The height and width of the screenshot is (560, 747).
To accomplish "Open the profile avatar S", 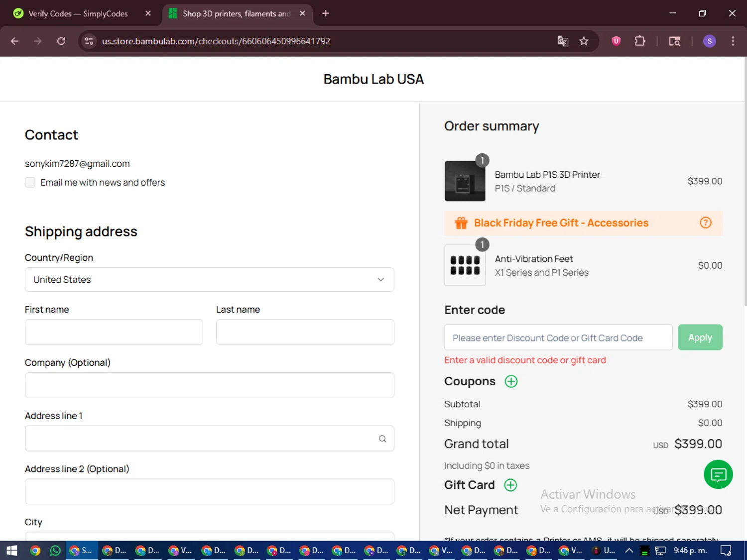I will pos(709,41).
